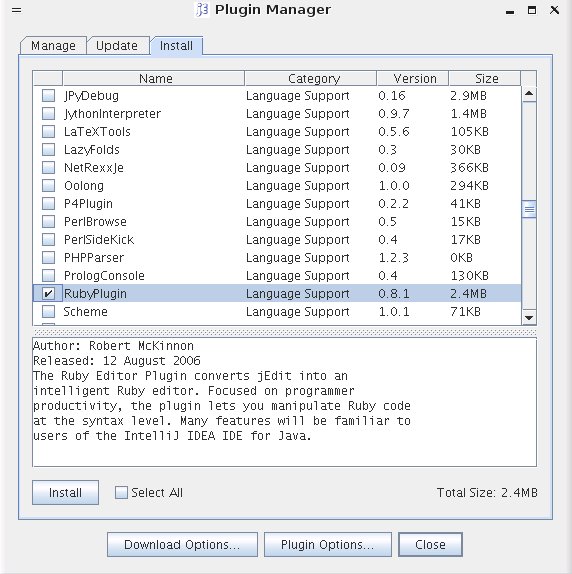The image size is (572, 574).
Task: Check the Oolong plugin checkbox
Action: click(48, 185)
